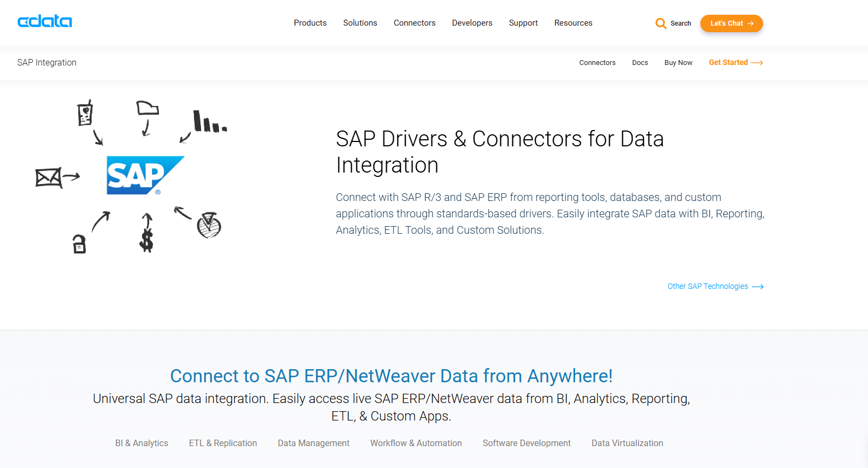The height and width of the screenshot is (468, 868).
Task: Select the BI & Analytics tab
Action: tap(141, 443)
